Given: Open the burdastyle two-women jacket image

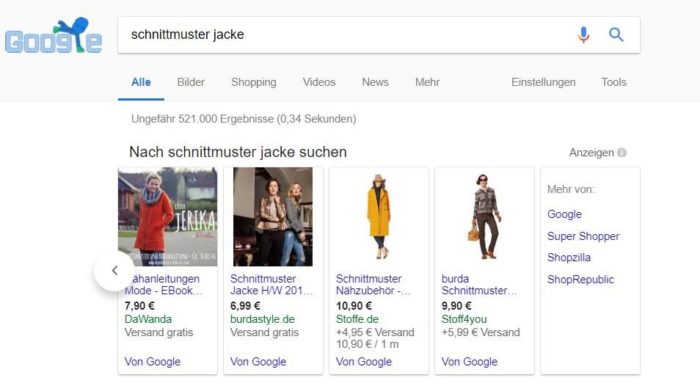Looking at the screenshot, I should [273, 217].
